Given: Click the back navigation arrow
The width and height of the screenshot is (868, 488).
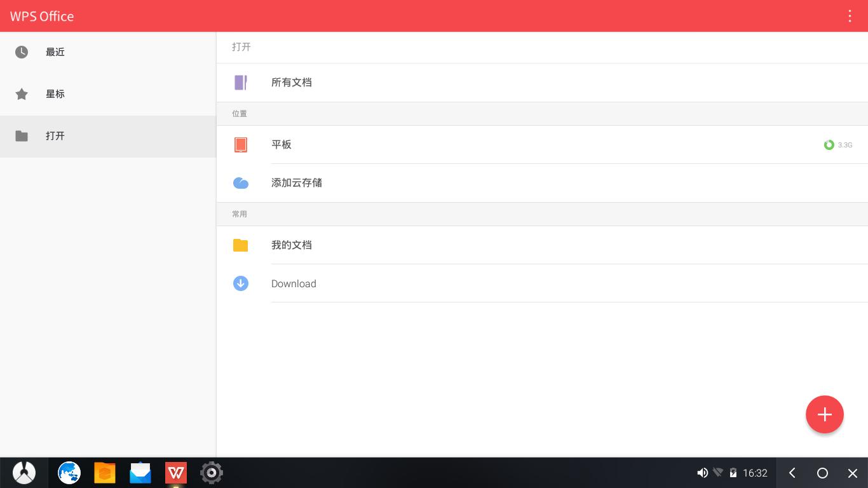Looking at the screenshot, I should tap(792, 473).
